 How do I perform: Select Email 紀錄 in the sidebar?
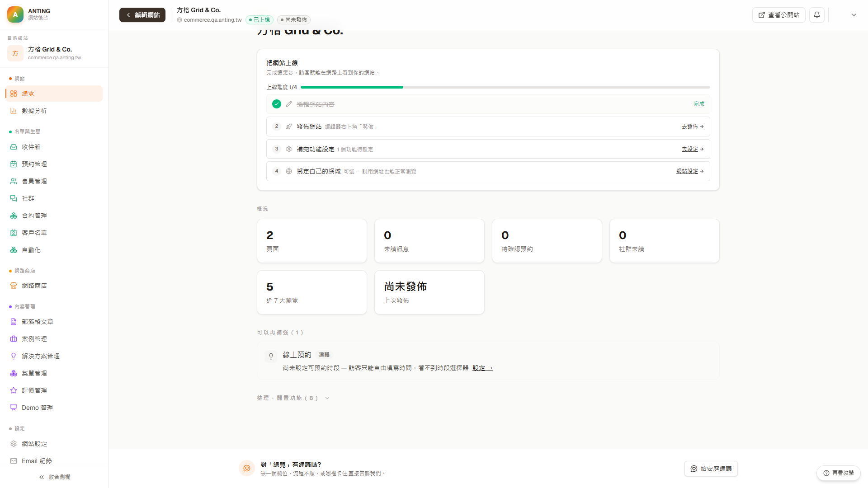[54, 461]
